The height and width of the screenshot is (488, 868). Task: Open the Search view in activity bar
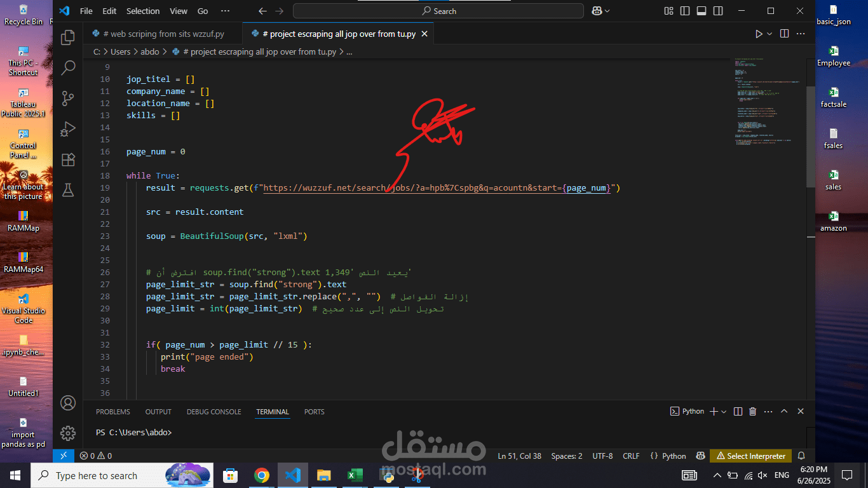[x=68, y=68]
